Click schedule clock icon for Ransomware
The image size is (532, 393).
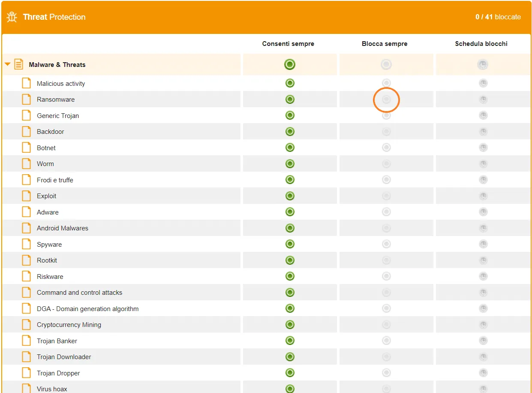[483, 100]
